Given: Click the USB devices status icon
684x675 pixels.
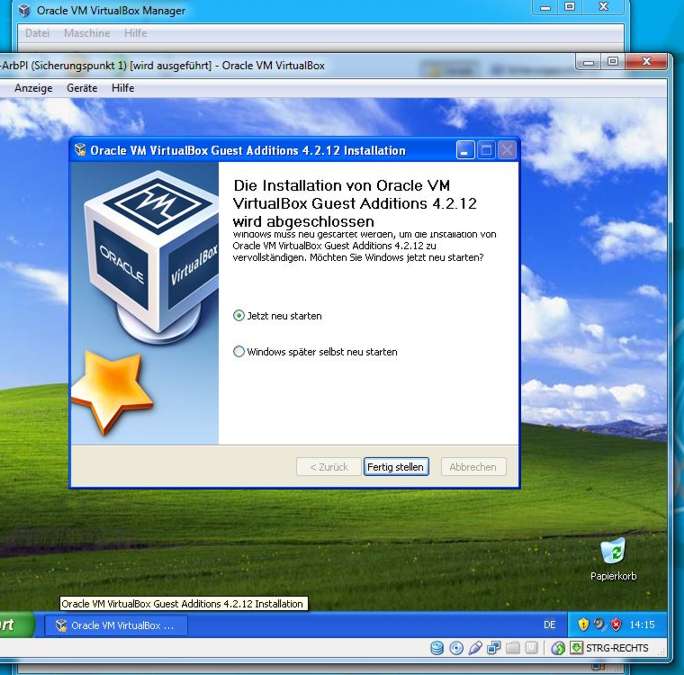Looking at the screenshot, I should 475,648.
